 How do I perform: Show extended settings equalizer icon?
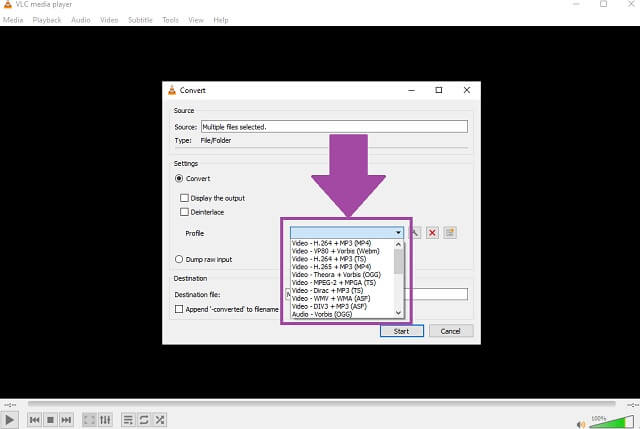pyautogui.click(x=105, y=420)
